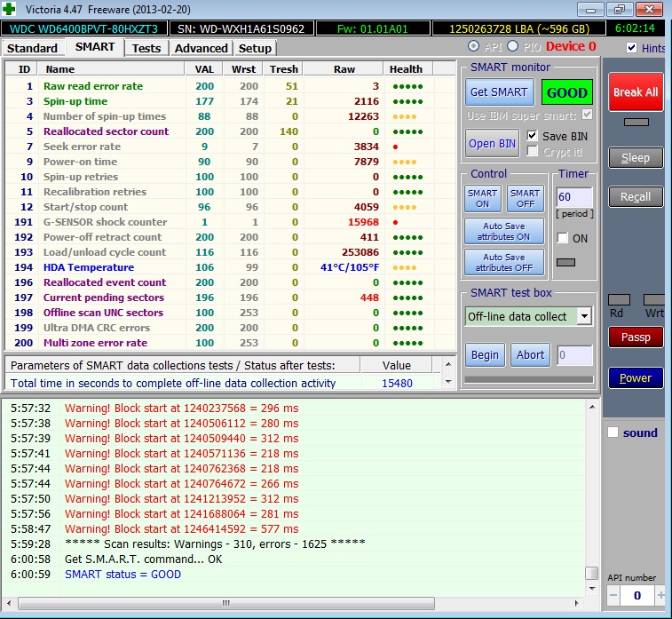Screen dimensions: 672x619
Task: Click the timer period input field
Action: [x=573, y=196]
